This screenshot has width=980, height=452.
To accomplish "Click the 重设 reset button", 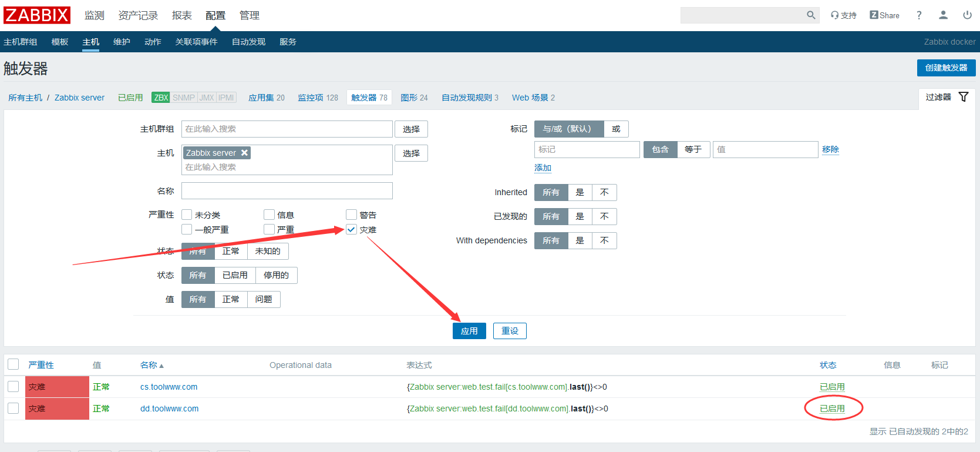I will [x=510, y=331].
